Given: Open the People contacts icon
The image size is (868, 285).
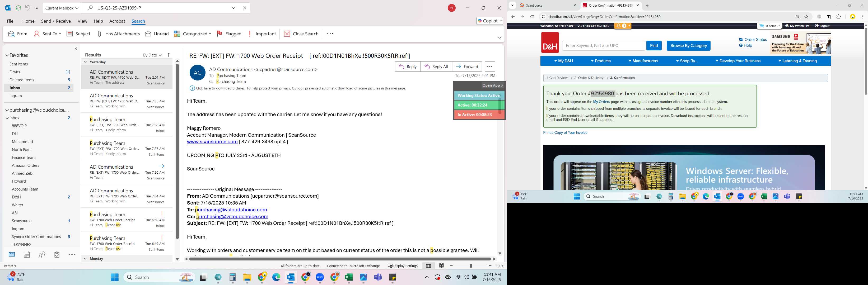Looking at the screenshot, I should (42, 255).
